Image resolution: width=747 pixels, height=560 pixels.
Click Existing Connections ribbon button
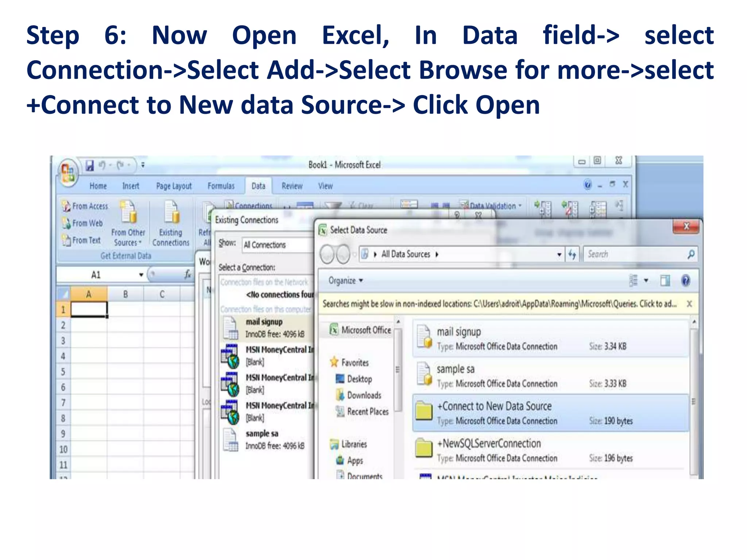coord(171,223)
